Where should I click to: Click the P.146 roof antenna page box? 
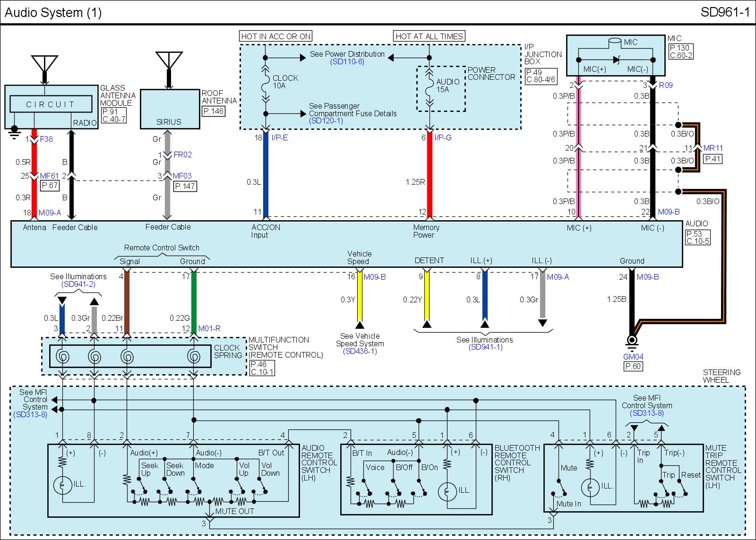(213, 111)
